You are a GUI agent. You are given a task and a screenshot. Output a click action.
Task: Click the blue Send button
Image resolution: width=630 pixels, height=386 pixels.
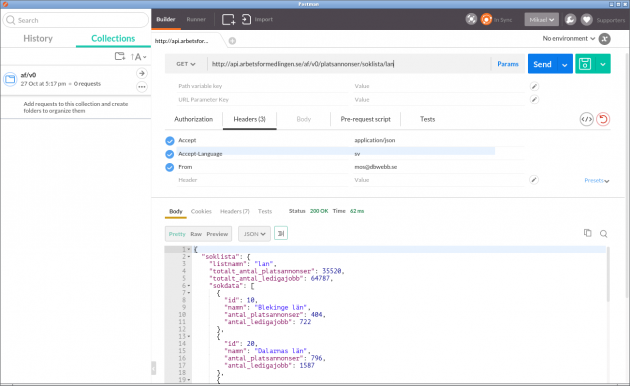click(x=542, y=64)
